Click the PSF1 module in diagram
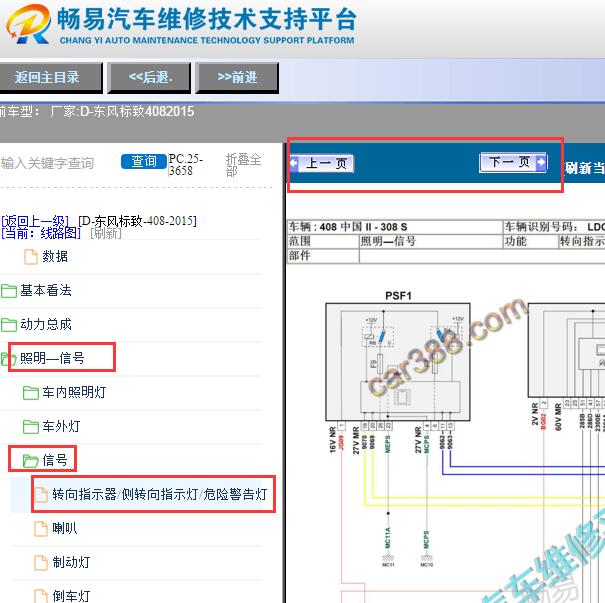This screenshot has height=603, width=605. click(398, 362)
